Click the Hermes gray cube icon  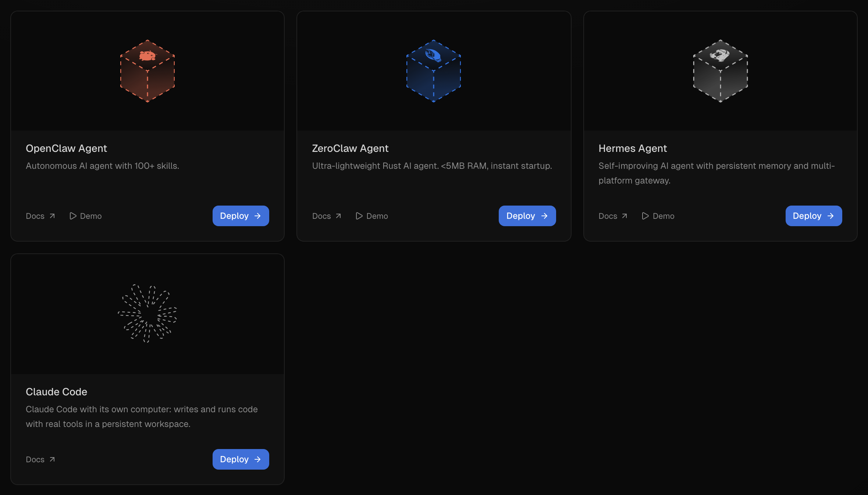[x=720, y=71]
